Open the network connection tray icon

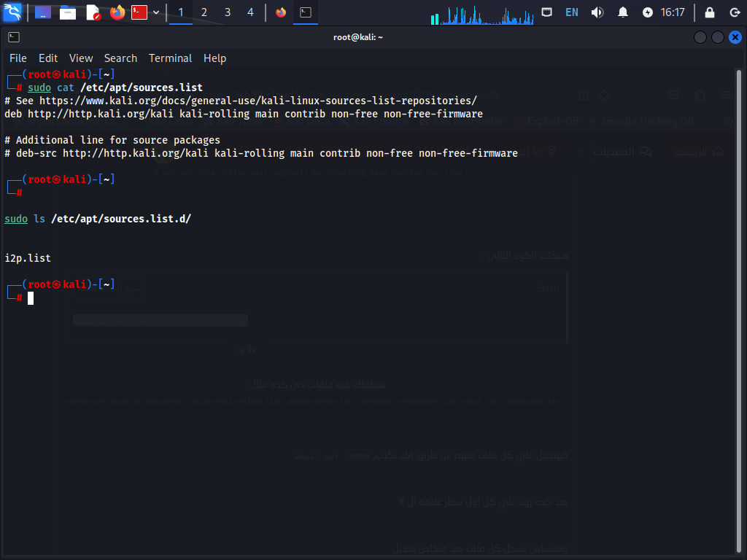[x=547, y=12]
